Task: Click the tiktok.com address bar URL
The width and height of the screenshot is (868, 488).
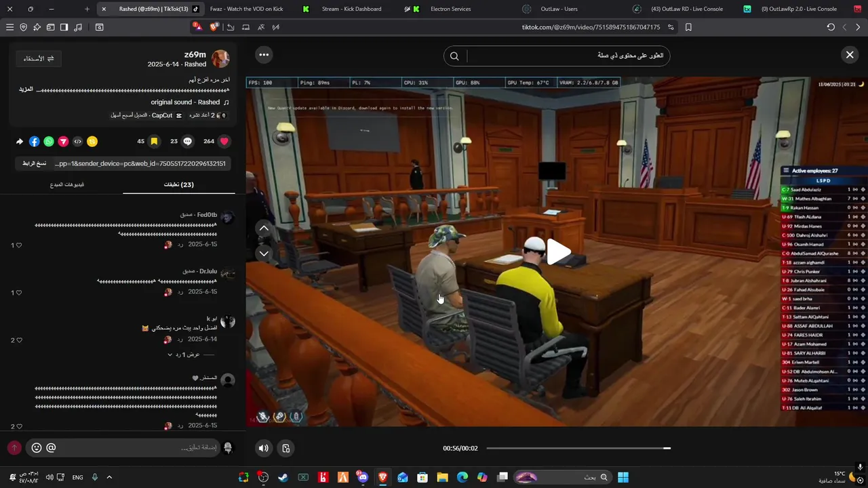Action: pos(591,27)
